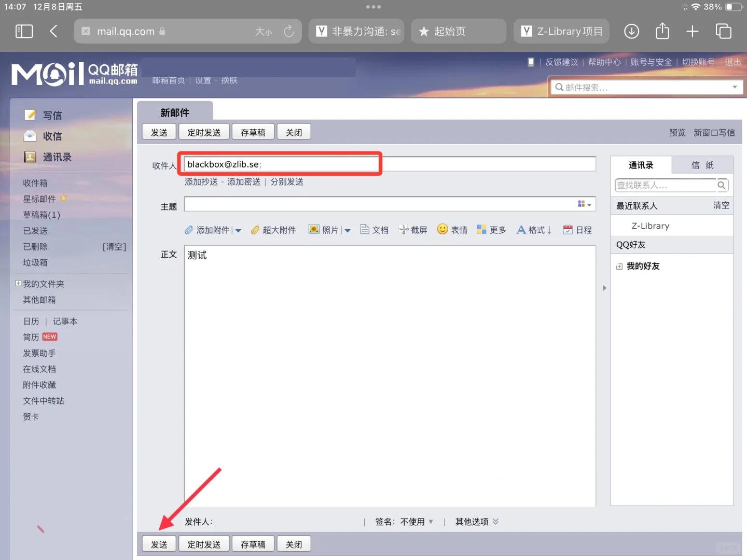Image resolution: width=747 pixels, height=560 pixels.
Task: Open the 简历 resume link
Action: click(31, 337)
